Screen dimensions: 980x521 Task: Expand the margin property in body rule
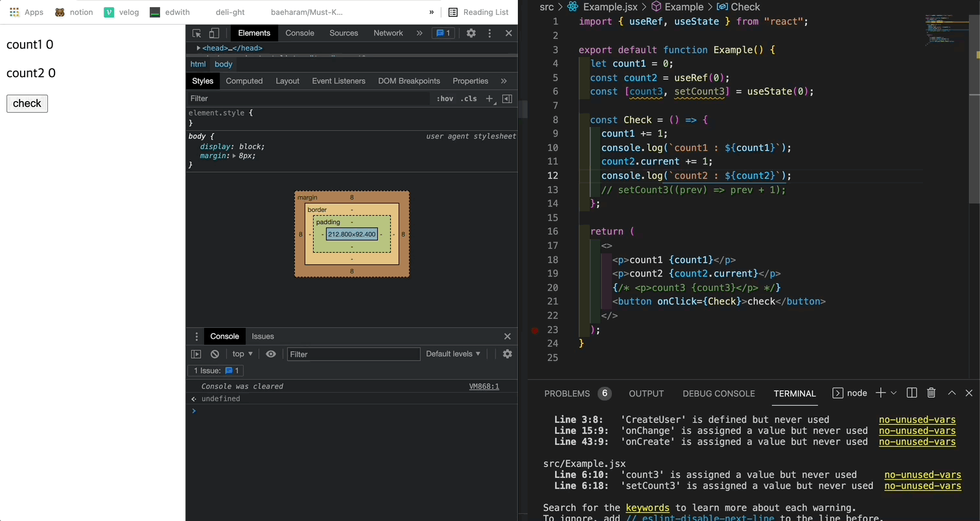(x=234, y=156)
